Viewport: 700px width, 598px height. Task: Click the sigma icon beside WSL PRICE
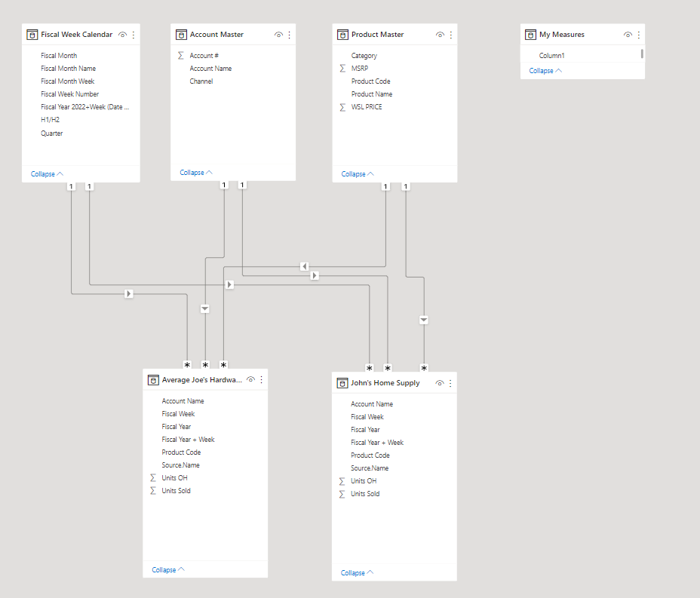(x=342, y=107)
